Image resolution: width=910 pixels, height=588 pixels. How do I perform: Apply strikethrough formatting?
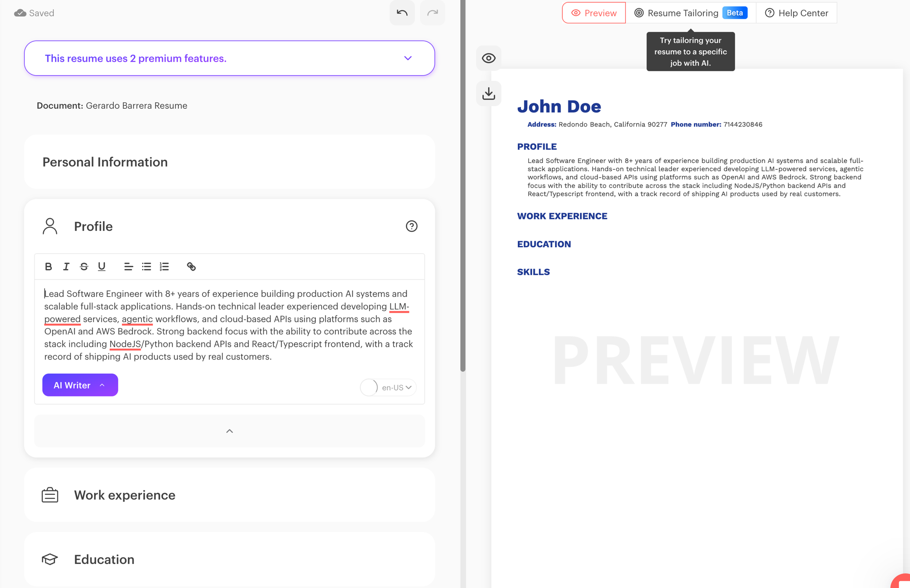(84, 267)
